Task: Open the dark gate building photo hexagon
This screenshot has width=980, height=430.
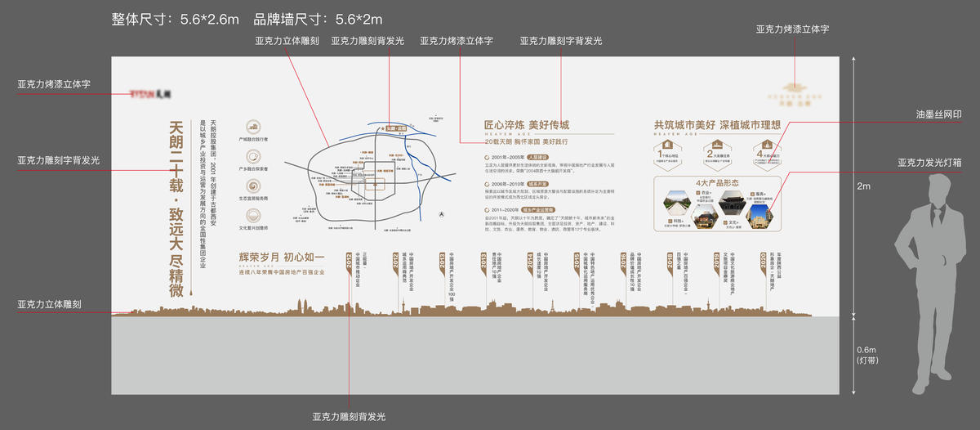Action: click(733, 202)
